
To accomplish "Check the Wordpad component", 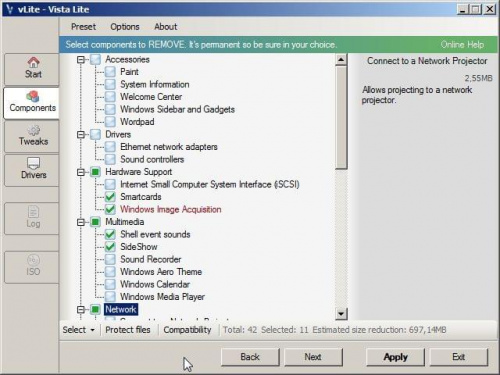I will pyautogui.click(x=110, y=122).
